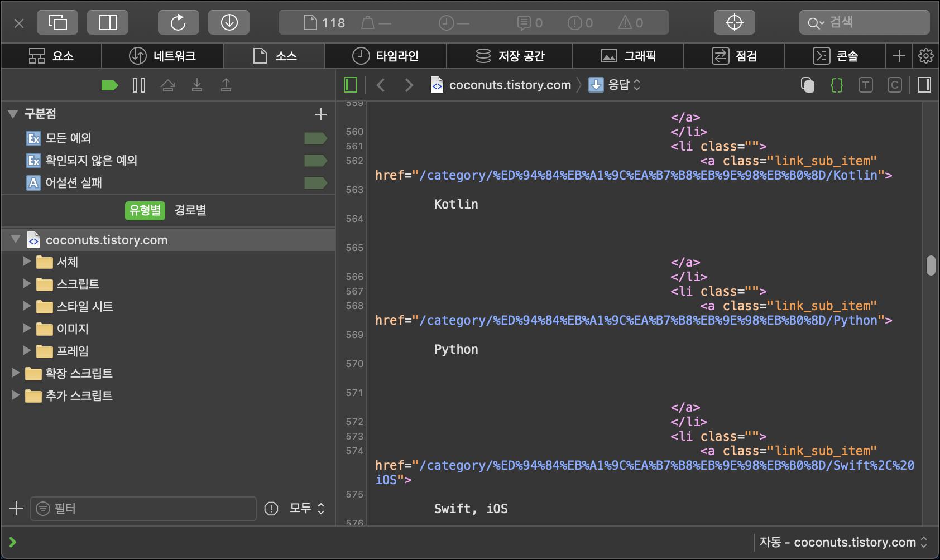Hide the navigation sidebar

coord(351,85)
